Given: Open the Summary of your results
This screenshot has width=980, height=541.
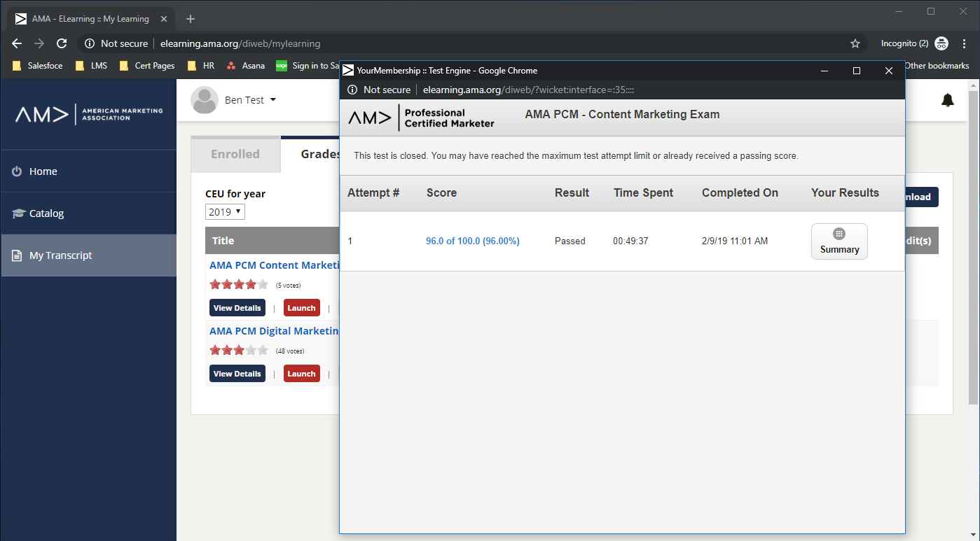Looking at the screenshot, I should coord(839,241).
